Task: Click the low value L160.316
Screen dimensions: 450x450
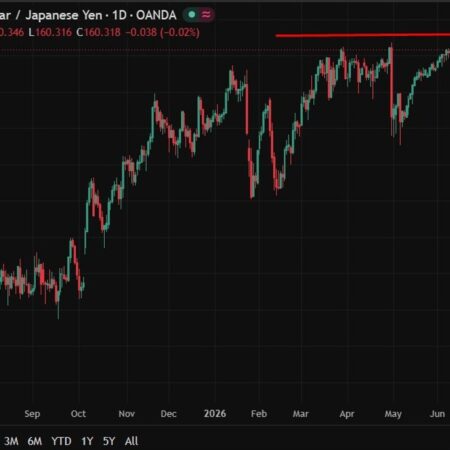Action: [50, 32]
